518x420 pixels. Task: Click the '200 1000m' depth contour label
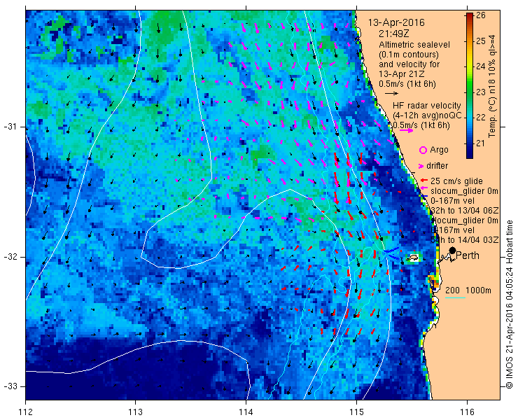[x=468, y=290]
